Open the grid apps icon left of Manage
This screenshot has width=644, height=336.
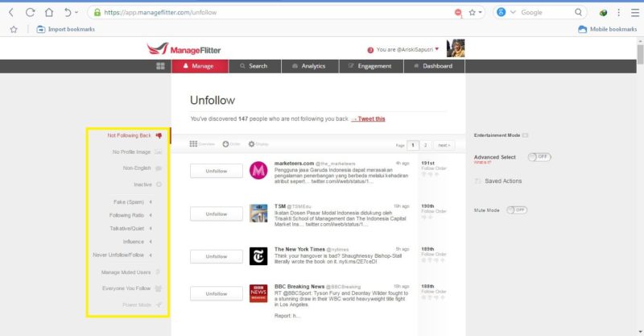tap(160, 66)
